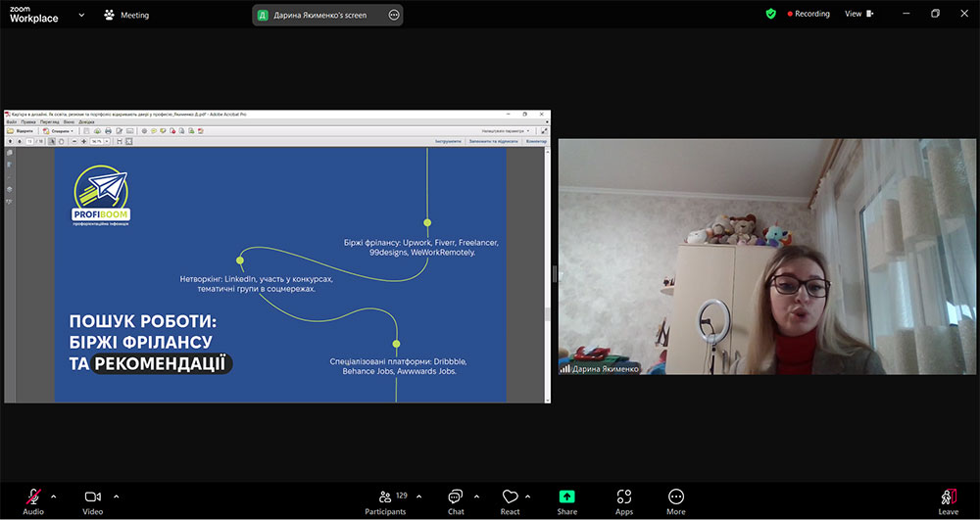This screenshot has height=520, width=980.
Task: Click the fit width icon in Acrobat
Action: (x=120, y=142)
